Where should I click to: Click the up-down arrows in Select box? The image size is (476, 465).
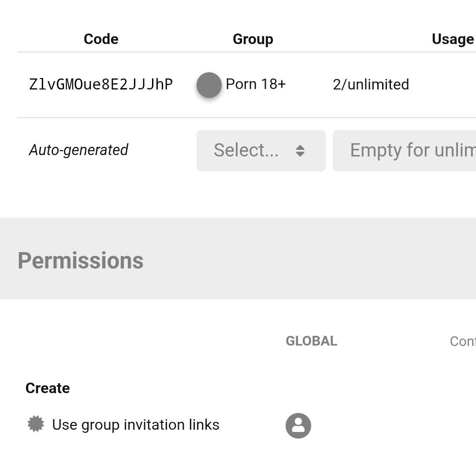coord(300,151)
